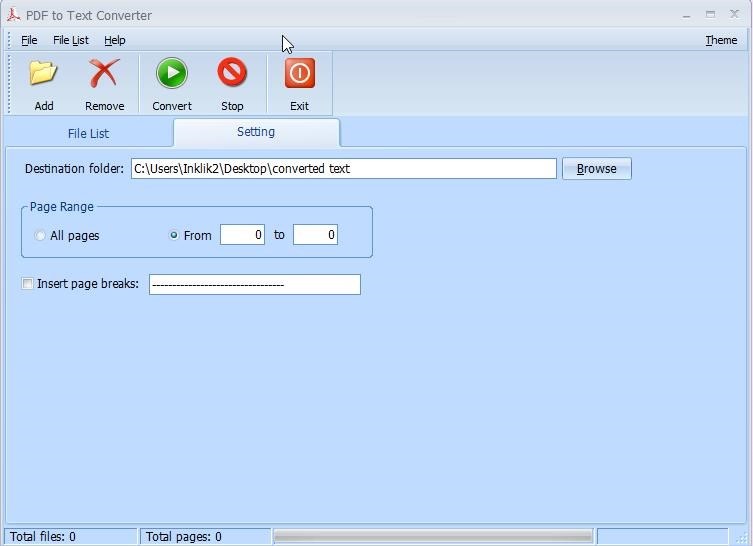The image size is (753, 546).
Task: Click the Setting tab
Action: coord(256,132)
